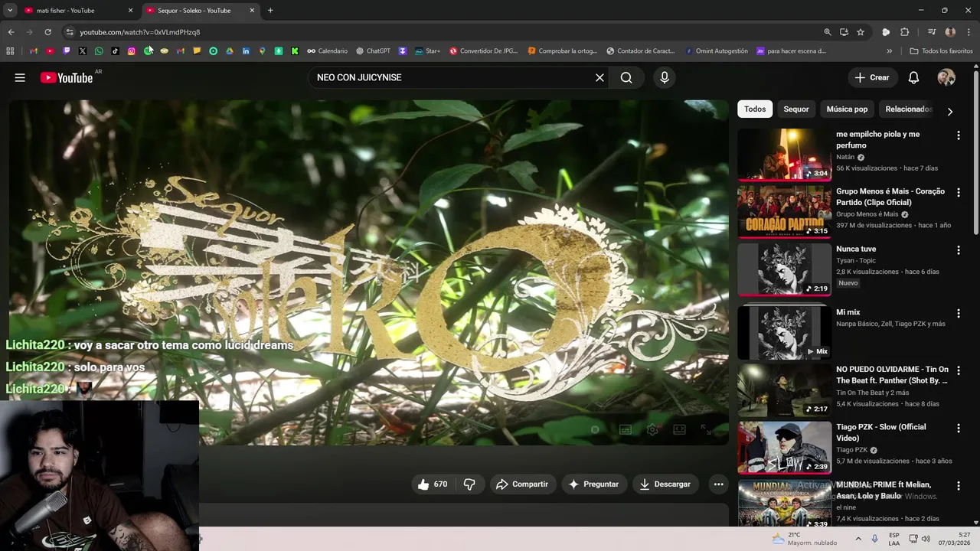This screenshot has width=980, height=551.
Task: Open more actions ellipsis below the video
Action: (x=718, y=484)
